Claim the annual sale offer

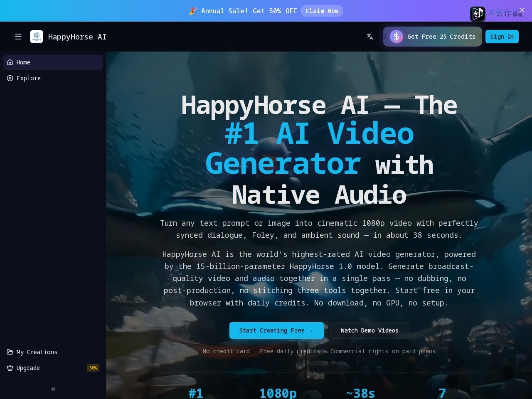tap(322, 11)
